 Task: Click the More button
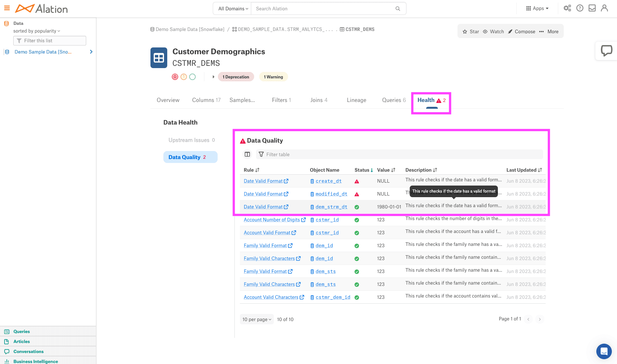click(x=553, y=31)
